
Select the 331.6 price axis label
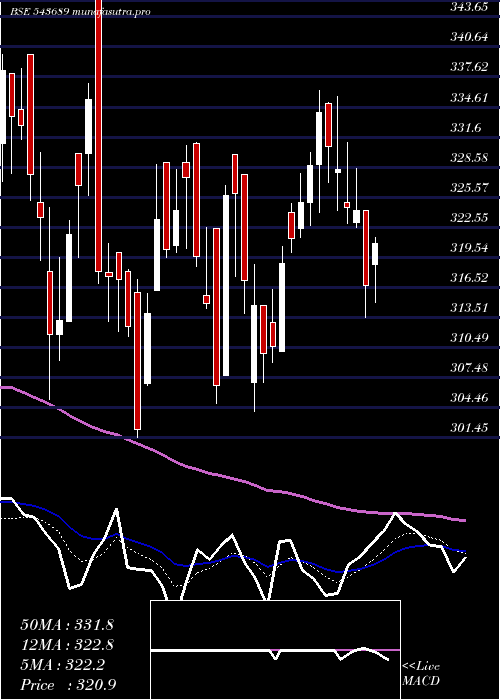pyautogui.click(x=466, y=128)
